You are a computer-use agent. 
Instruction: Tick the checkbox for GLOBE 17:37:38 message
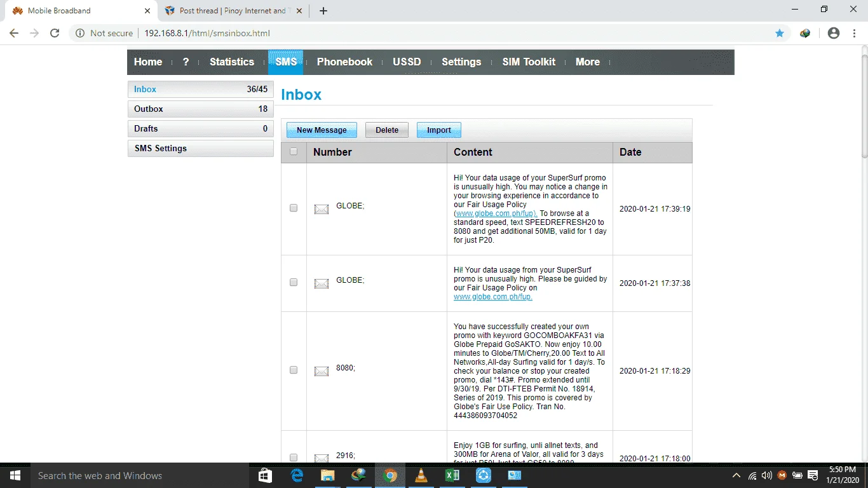[294, 282]
